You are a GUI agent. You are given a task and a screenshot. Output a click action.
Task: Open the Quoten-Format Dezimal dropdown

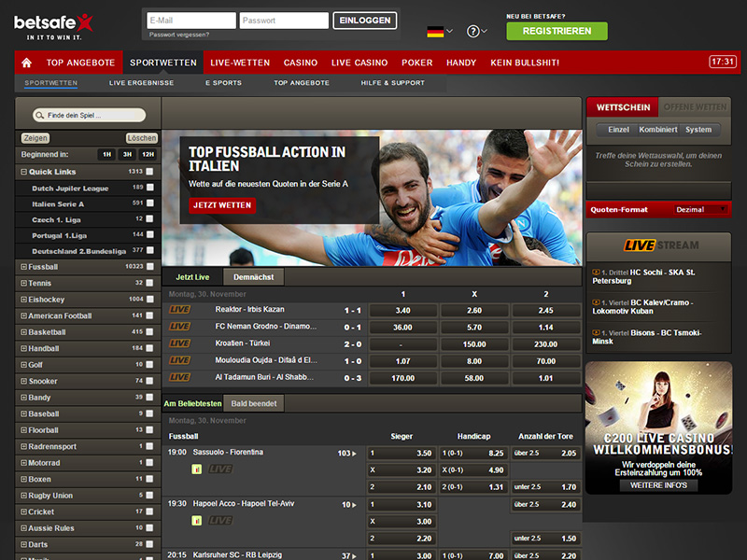[701, 209]
